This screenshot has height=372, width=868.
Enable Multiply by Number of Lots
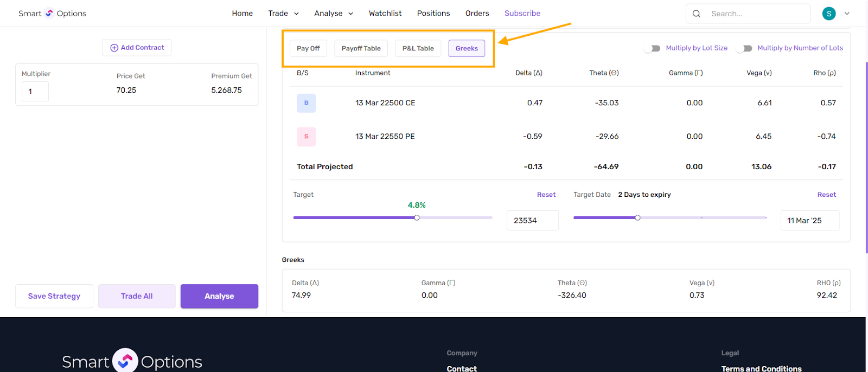[744, 48]
